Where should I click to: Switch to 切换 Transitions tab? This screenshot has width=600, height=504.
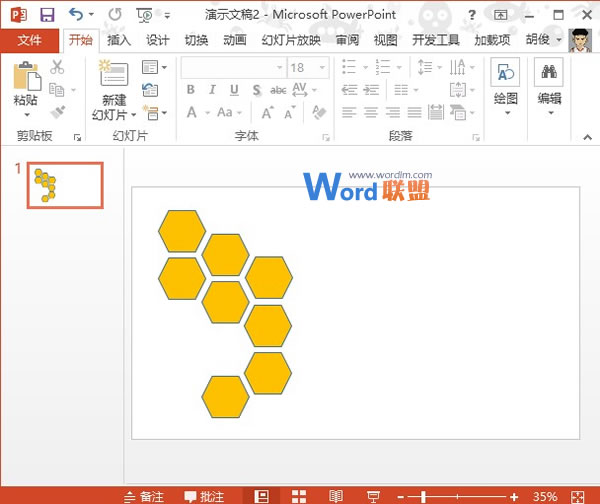[x=196, y=40]
